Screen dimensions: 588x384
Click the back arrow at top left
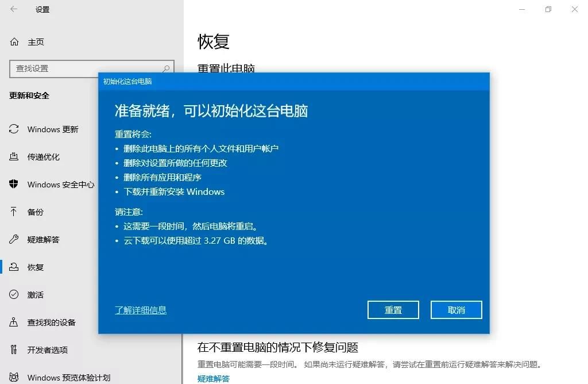[13, 10]
